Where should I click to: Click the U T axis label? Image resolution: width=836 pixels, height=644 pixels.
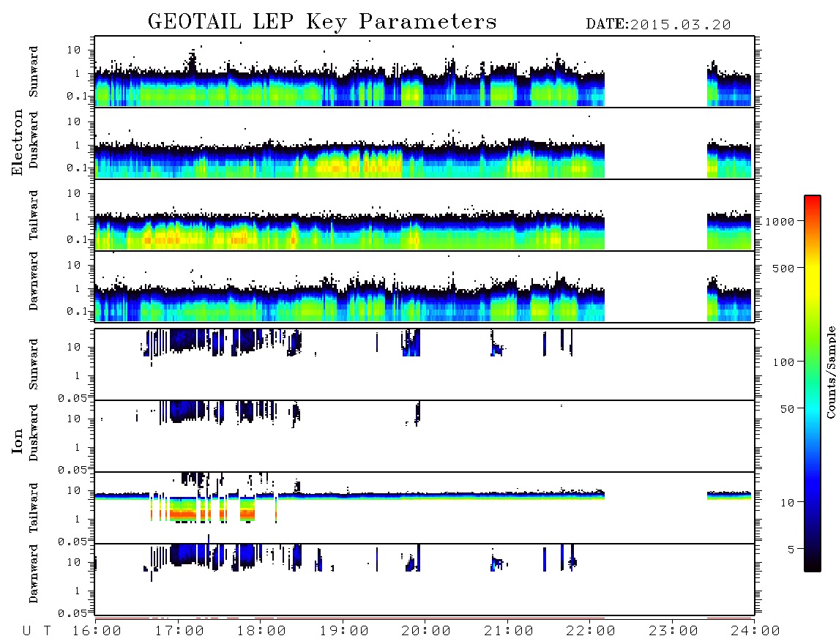(x=37, y=631)
